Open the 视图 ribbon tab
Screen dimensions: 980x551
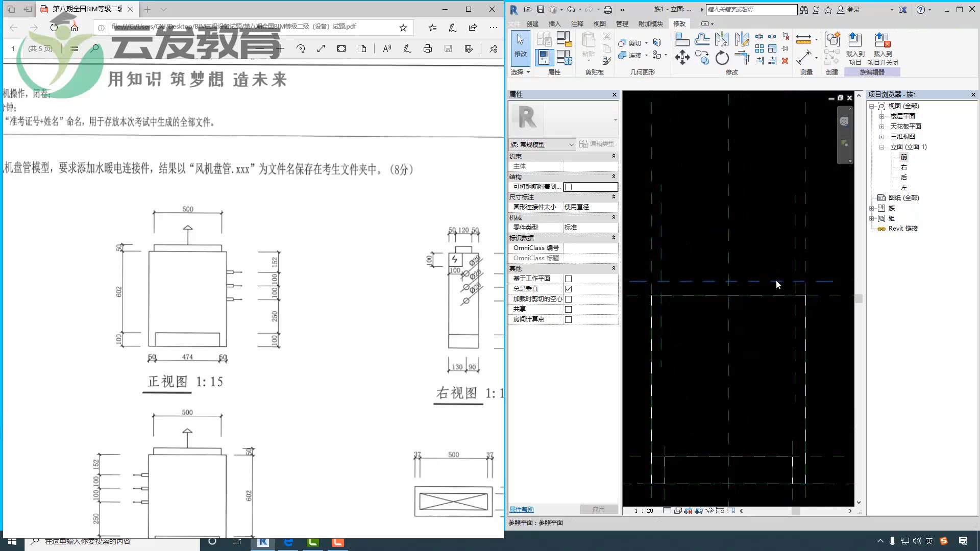click(x=600, y=23)
